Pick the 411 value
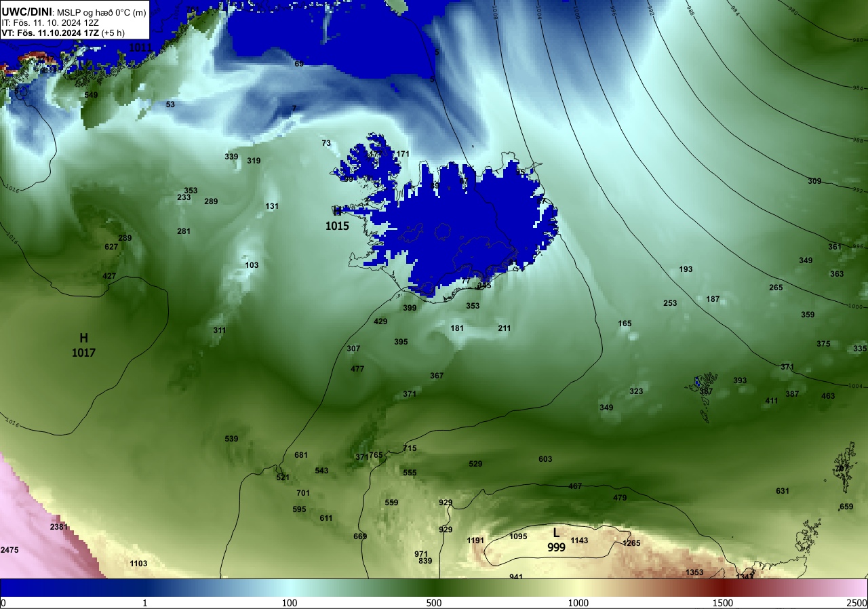The image size is (868, 609). click(772, 401)
